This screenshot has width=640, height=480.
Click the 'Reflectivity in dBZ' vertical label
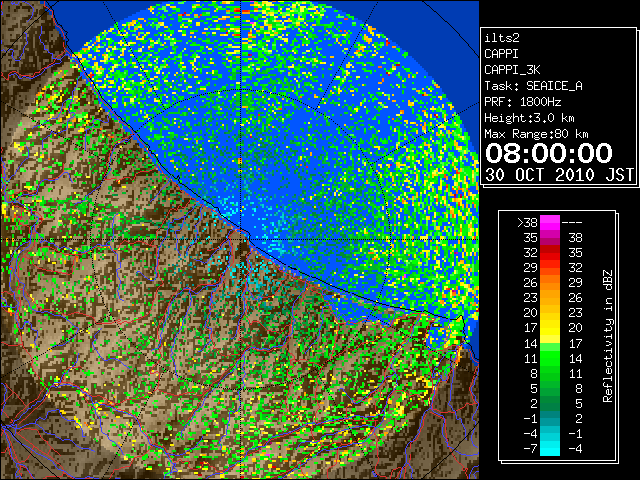point(608,336)
